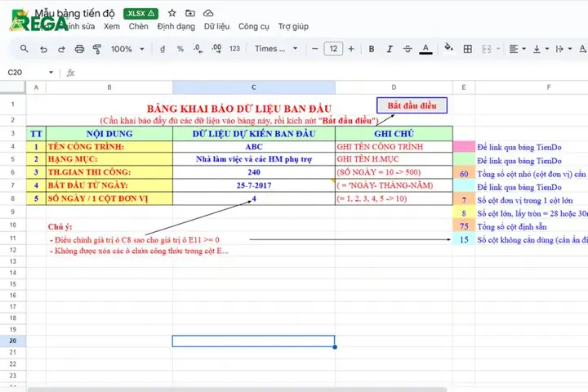The height and width of the screenshot is (392, 588).
Task: Toggle bold formatting
Action: click(372, 49)
